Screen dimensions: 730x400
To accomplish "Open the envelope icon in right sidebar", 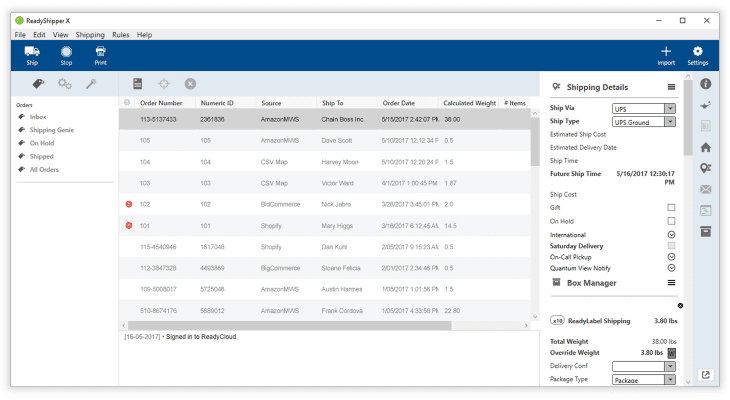I will coord(706,189).
